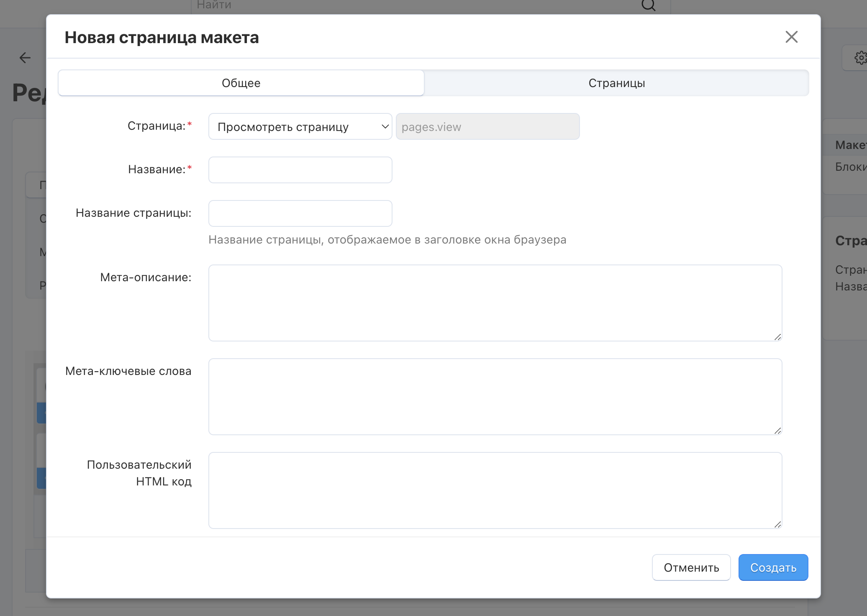Click into the Мета-описание text area

(x=495, y=303)
